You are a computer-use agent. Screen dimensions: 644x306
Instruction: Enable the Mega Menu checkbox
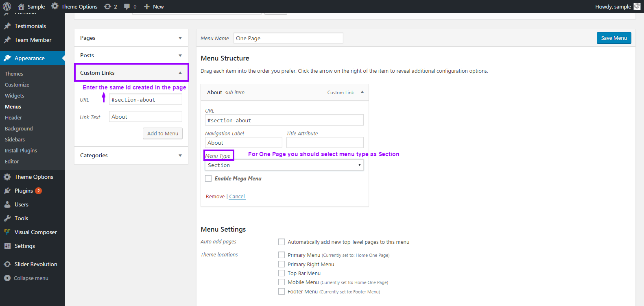[x=208, y=178]
